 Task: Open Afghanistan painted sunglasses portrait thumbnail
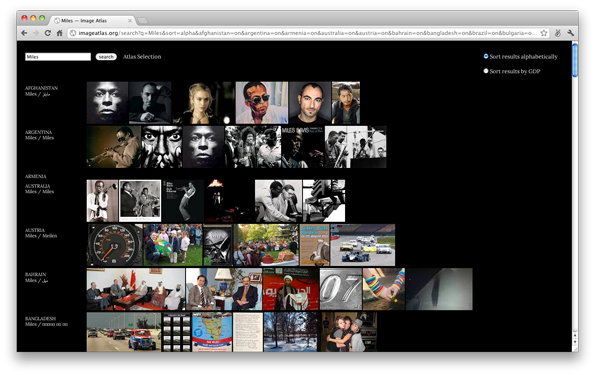coord(262,102)
